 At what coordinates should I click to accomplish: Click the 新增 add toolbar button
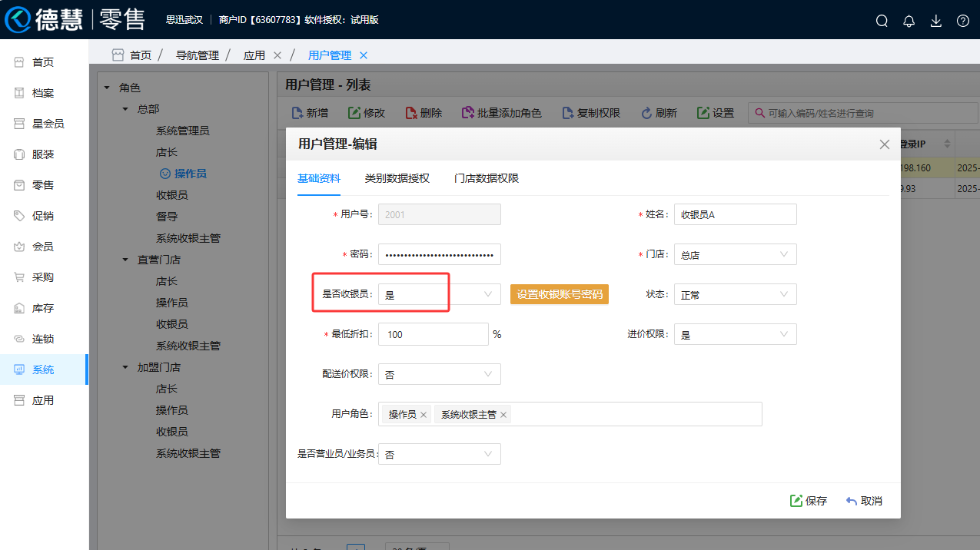(308, 113)
